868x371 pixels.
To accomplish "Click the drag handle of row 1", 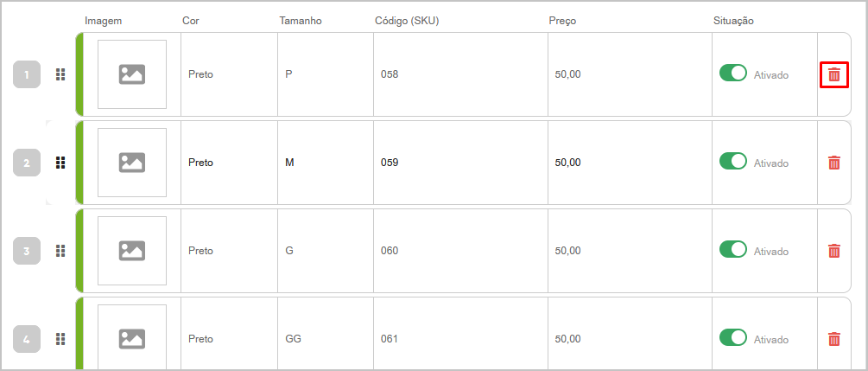I will [x=61, y=74].
